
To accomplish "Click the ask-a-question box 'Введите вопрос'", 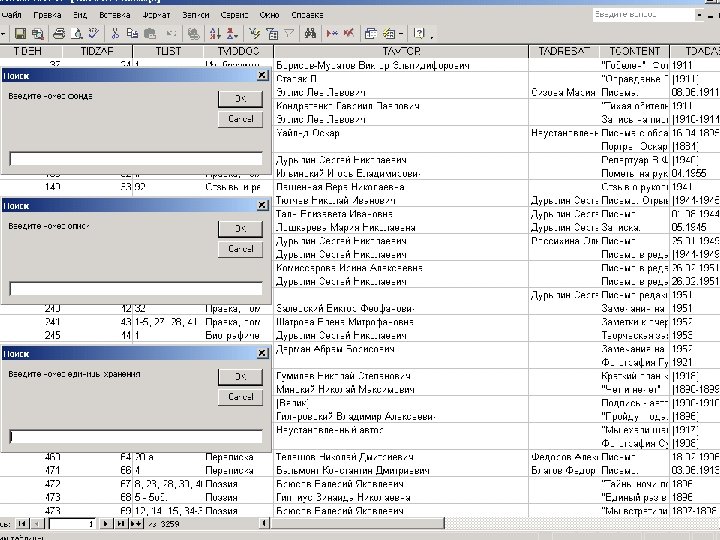I will click(x=643, y=15).
